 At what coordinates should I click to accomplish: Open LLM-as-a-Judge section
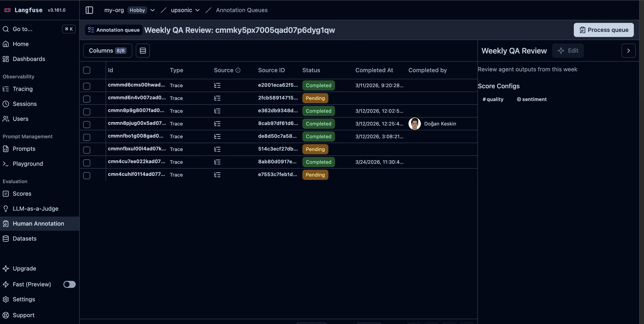click(35, 208)
